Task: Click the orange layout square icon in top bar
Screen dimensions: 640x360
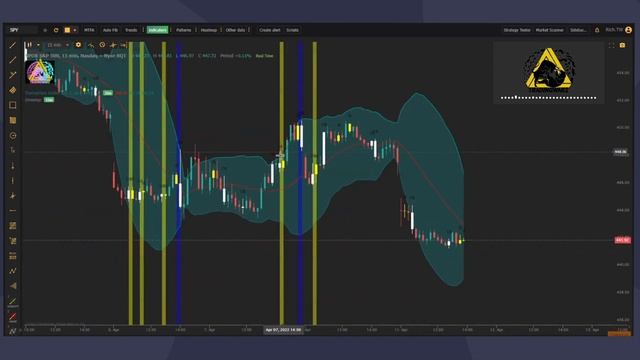Action: [67, 30]
